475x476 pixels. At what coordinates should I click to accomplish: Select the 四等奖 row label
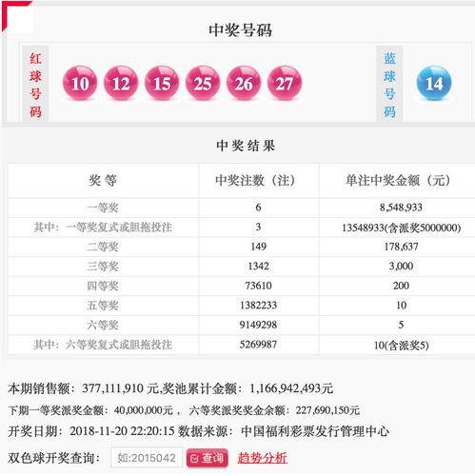point(103,286)
